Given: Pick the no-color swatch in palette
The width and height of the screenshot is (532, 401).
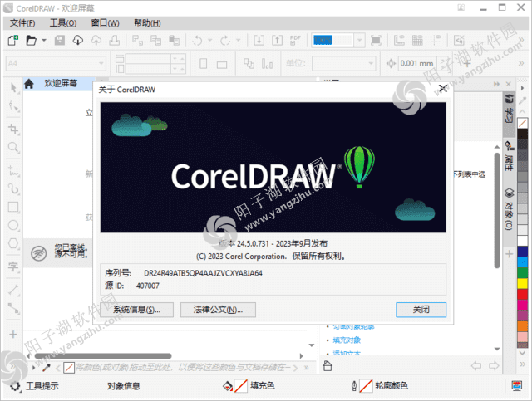Looking at the screenshot, I should (x=523, y=124).
